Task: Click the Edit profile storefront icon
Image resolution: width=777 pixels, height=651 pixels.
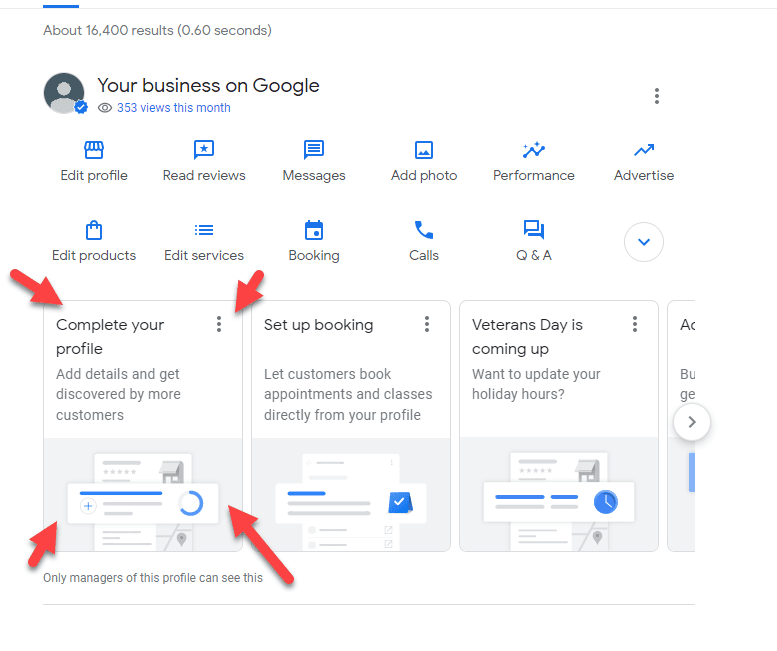Action: click(94, 150)
